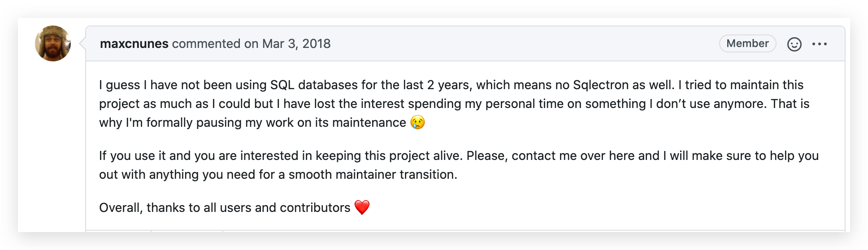
Task: Open the add emoji reaction picker
Action: pyautogui.click(x=794, y=44)
